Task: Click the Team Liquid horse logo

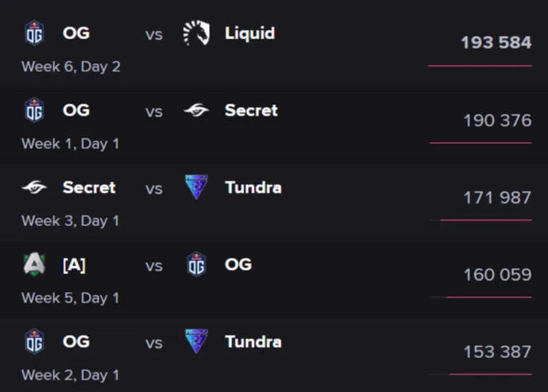Action: click(196, 33)
